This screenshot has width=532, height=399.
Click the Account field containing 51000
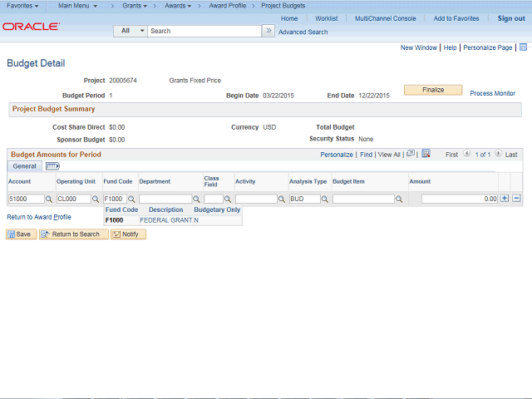tap(26, 199)
